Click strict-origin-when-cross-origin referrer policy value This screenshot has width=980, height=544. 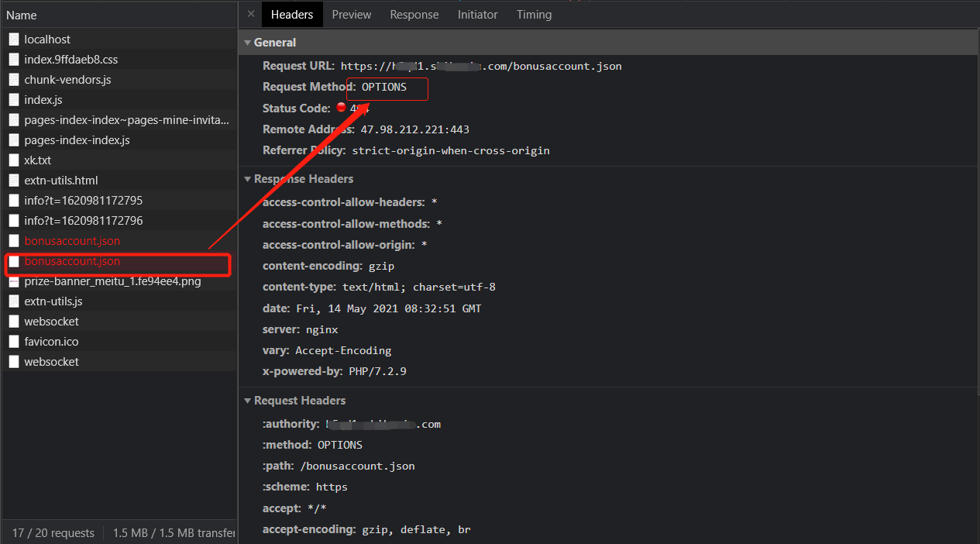pyautogui.click(x=451, y=151)
